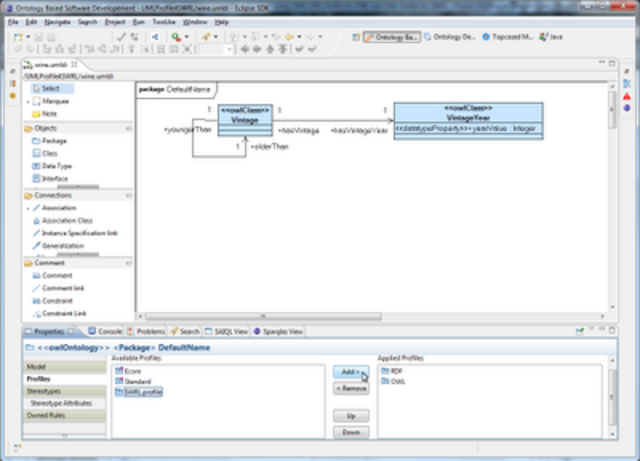Activate the Select tool in palette
The image size is (640, 461).
(51, 88)
